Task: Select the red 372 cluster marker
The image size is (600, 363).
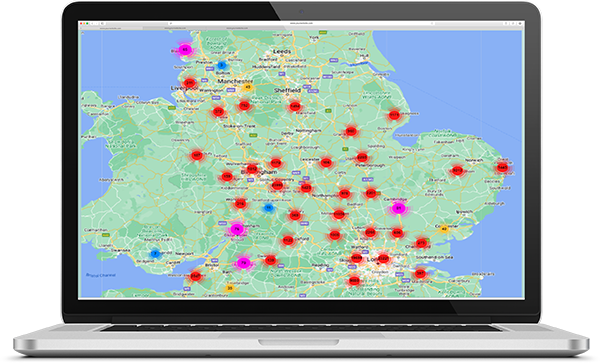Action: click(218, 112)
